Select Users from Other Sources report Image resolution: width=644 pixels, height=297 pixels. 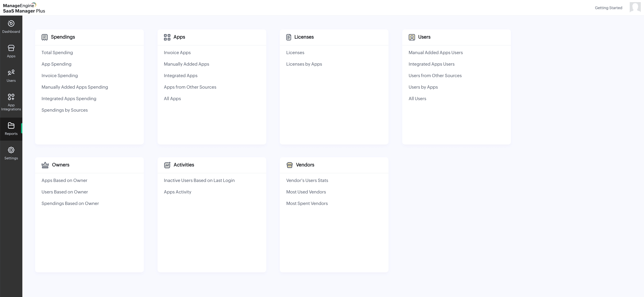[435, 76]
